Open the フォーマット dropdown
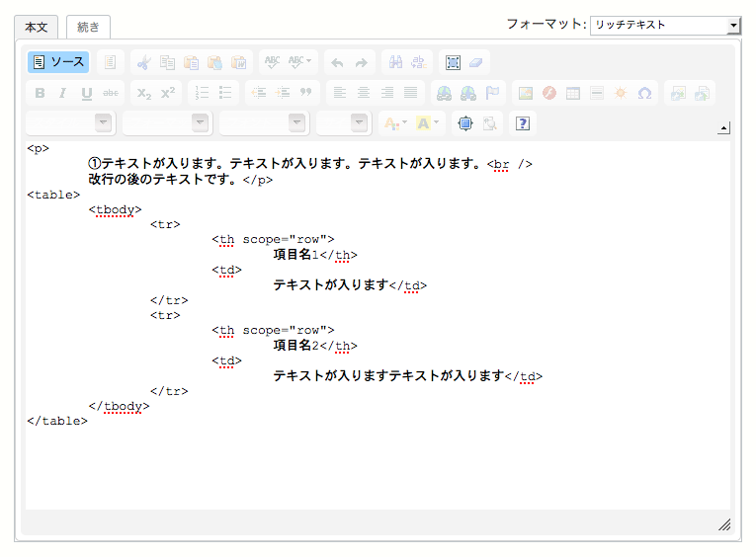 point(665,25)
